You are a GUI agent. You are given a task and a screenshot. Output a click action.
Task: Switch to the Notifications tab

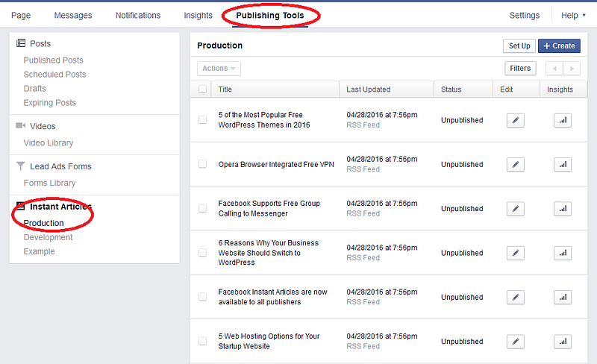[138, 15]
